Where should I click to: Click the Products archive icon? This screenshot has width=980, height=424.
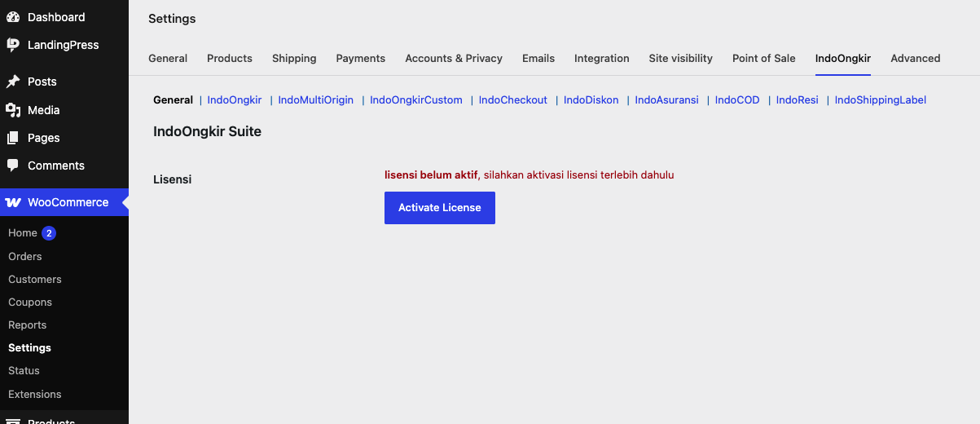[x=13, y=421]
